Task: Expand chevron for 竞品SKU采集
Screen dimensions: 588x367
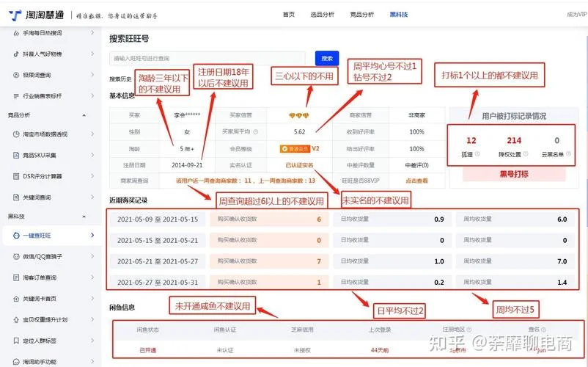Action: [92, 155]
